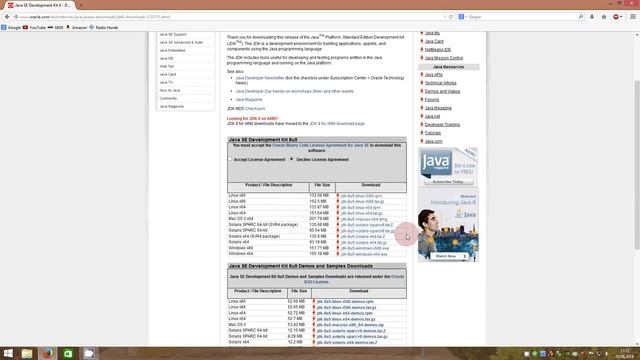Download jdk-8u5-windows-x64.exe
The height and width of the screenshot is (360, 640).
pyautogui.click(x=364, y=254)
